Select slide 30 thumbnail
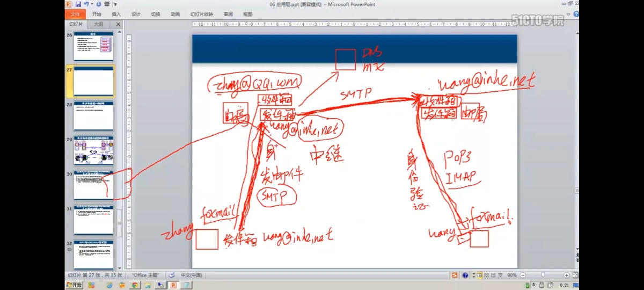The image size is (644, 290). point(94,186)
